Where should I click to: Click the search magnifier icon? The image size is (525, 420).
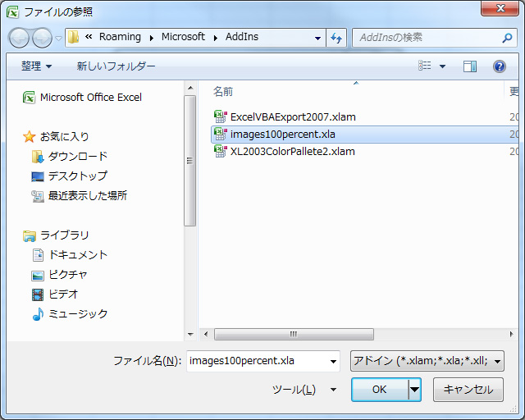pyautogui.click(x=508, y=38)
